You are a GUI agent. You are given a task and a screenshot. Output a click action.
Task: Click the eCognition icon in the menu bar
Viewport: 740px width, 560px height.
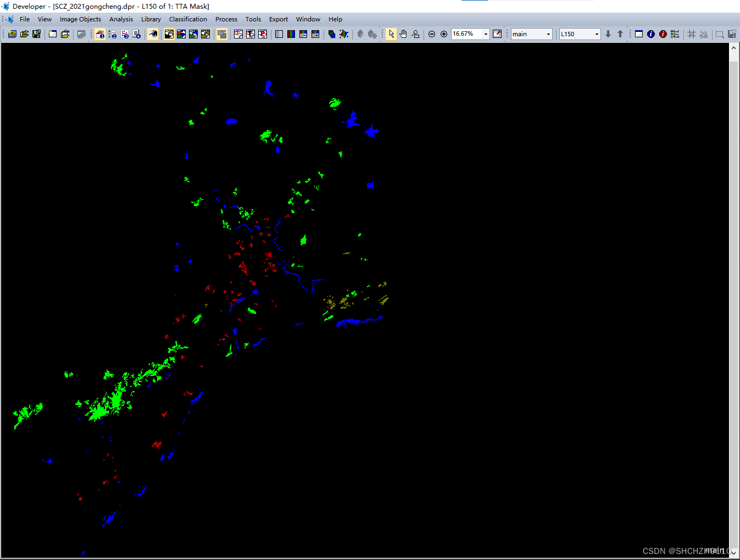pos(10,19)
